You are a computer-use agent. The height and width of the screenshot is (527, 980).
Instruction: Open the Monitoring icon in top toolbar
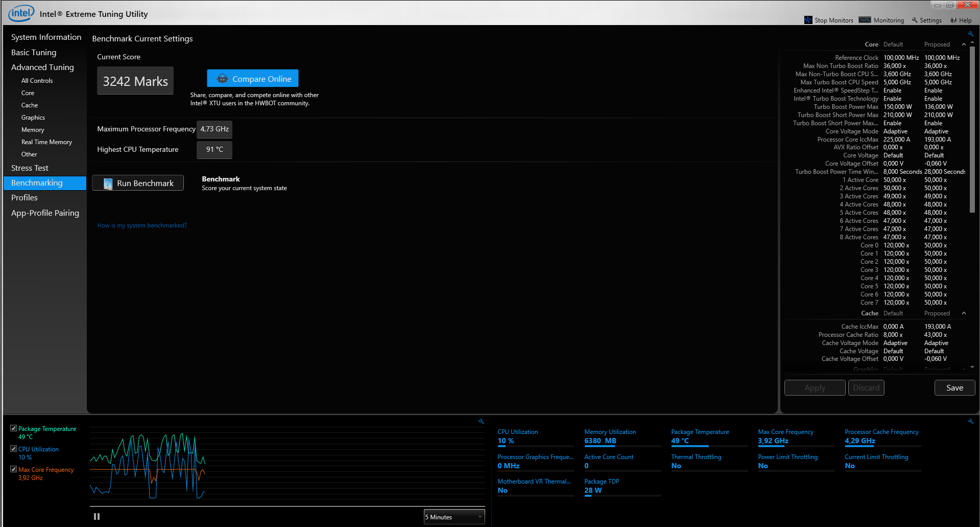865,20
